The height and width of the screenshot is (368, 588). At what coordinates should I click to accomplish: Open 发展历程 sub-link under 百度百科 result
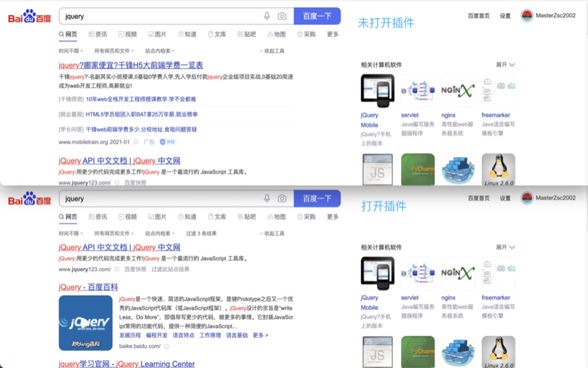pyautogui.click(x=130, y=335)
